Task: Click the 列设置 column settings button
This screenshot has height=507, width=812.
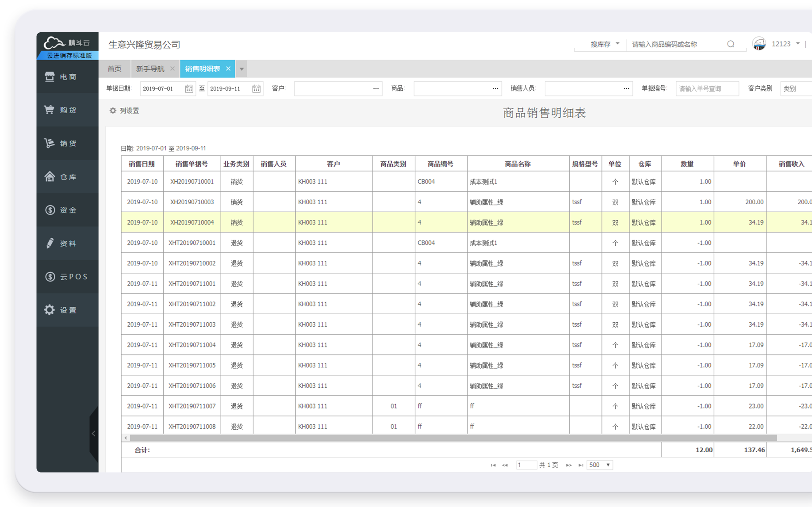Action: 124,111
